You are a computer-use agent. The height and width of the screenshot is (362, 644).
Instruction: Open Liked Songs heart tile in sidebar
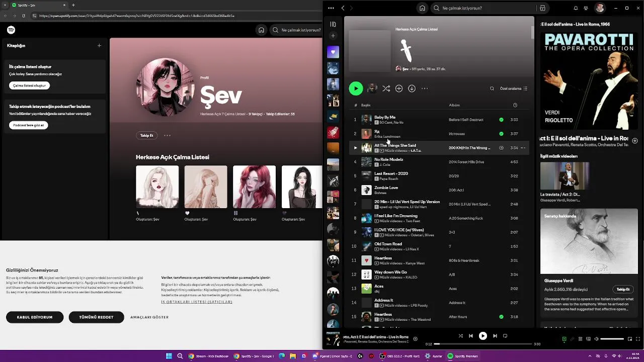click(x=333, y=52)
